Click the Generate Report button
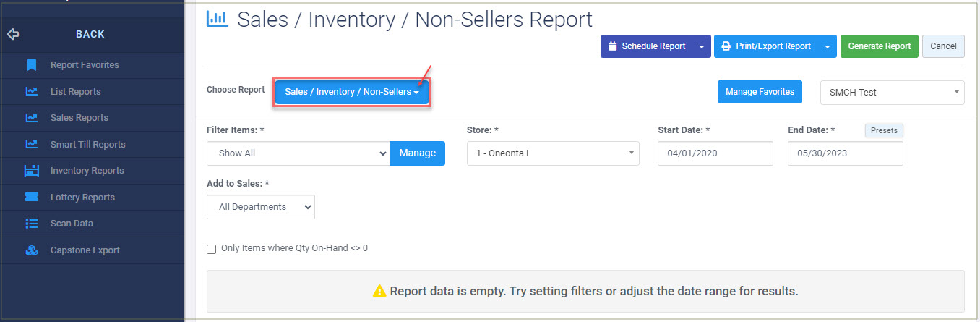980x322 pixels. click(880, 46)
